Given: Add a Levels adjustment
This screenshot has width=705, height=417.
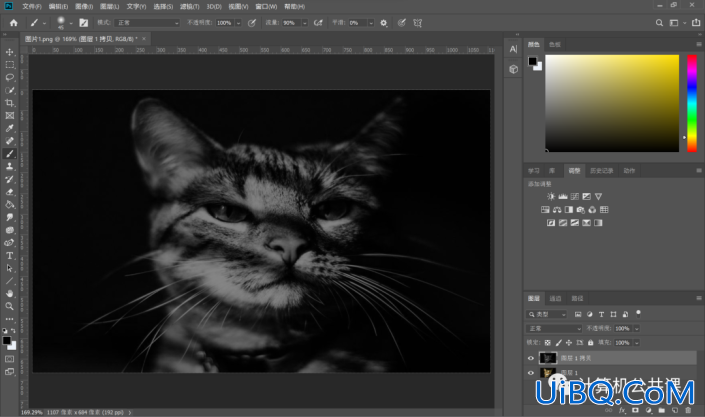Looking at the screenshot, I should tap(563, 197).
